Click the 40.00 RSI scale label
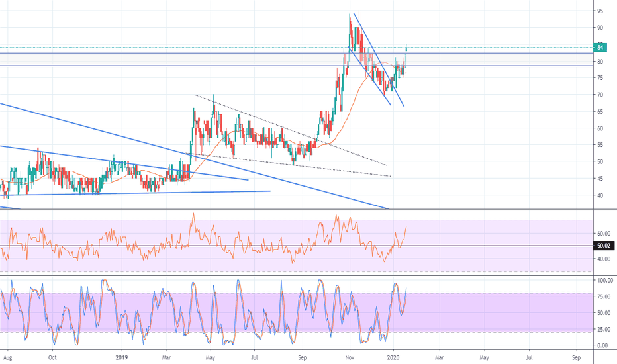617x364 pixels. 604,259
